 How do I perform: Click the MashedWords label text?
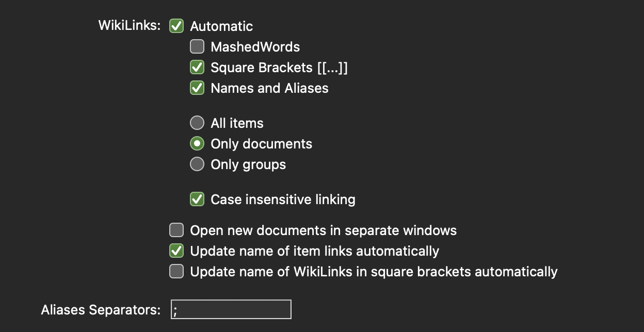(255, 47)
